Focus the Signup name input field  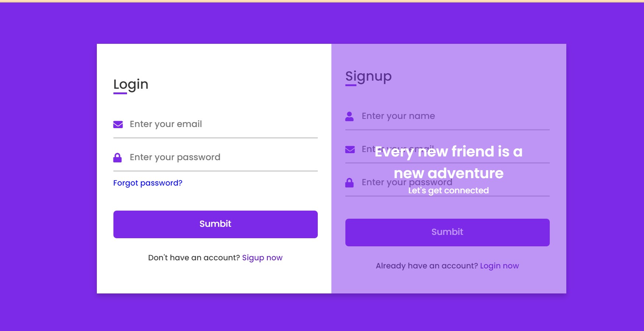click(x=447, y=116)
